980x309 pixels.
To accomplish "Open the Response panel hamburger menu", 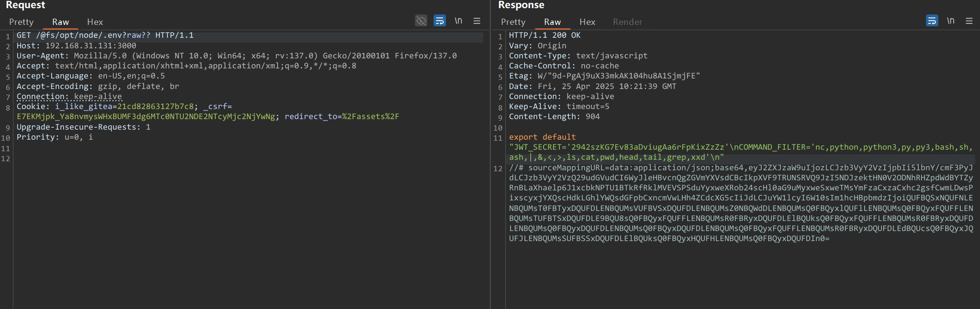I will coord(969,21).
